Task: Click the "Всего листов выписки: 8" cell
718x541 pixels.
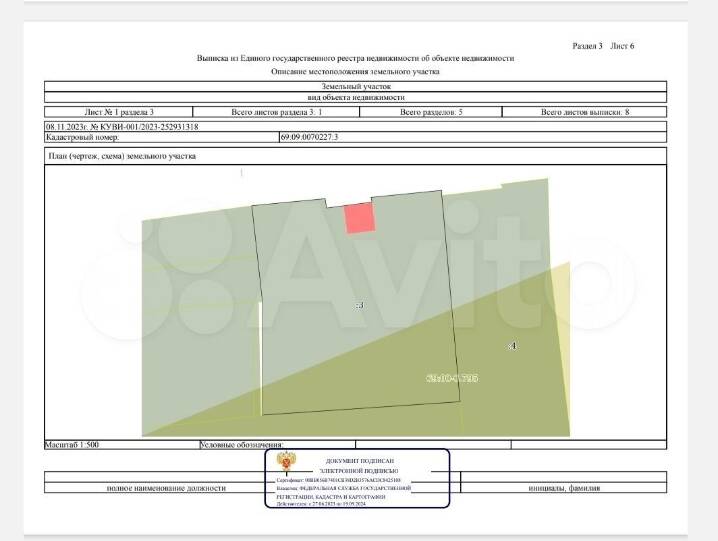Action: [586, 112]
